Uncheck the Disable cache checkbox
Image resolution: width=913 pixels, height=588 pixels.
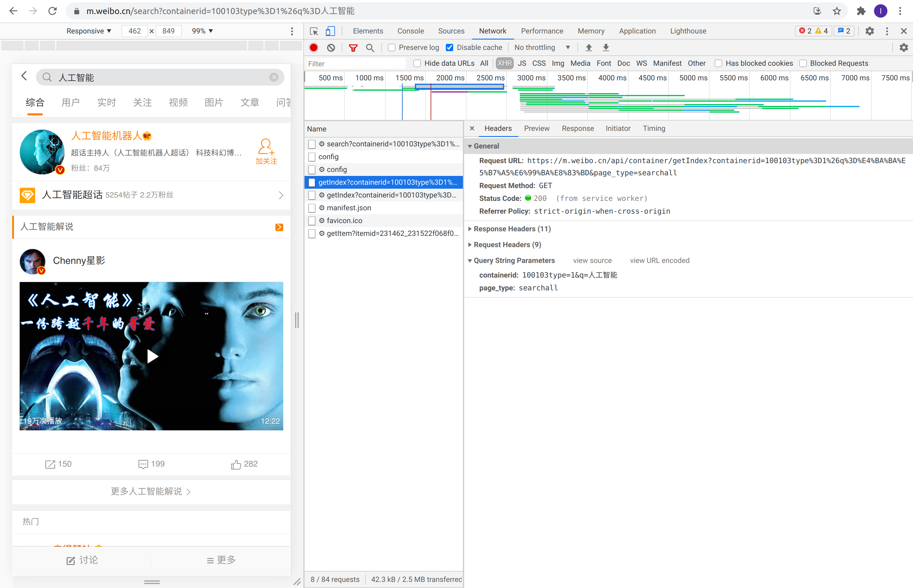pos(449,47)
